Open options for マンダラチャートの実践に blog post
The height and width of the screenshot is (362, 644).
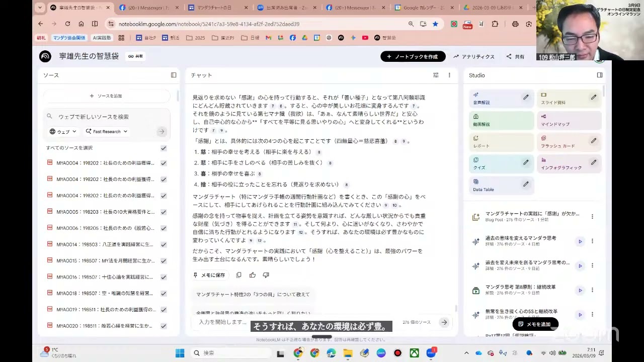(592, 217)
